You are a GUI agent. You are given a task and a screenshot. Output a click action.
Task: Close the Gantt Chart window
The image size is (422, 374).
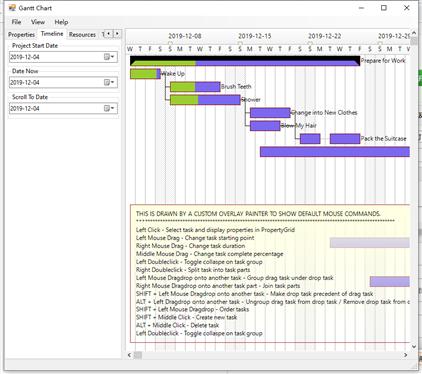[x=407, y=8]
